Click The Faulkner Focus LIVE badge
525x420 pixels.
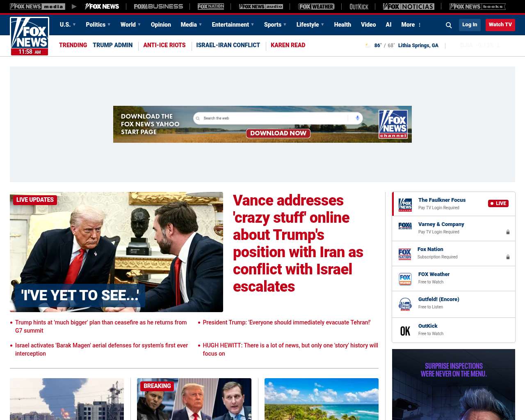[498, 203]
